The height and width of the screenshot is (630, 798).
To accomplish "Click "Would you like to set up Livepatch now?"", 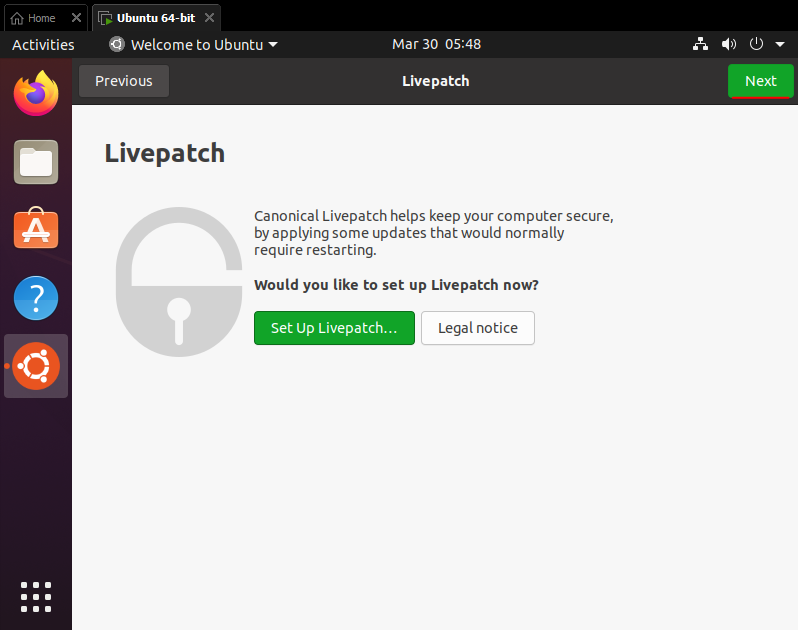I will point(396,285).
